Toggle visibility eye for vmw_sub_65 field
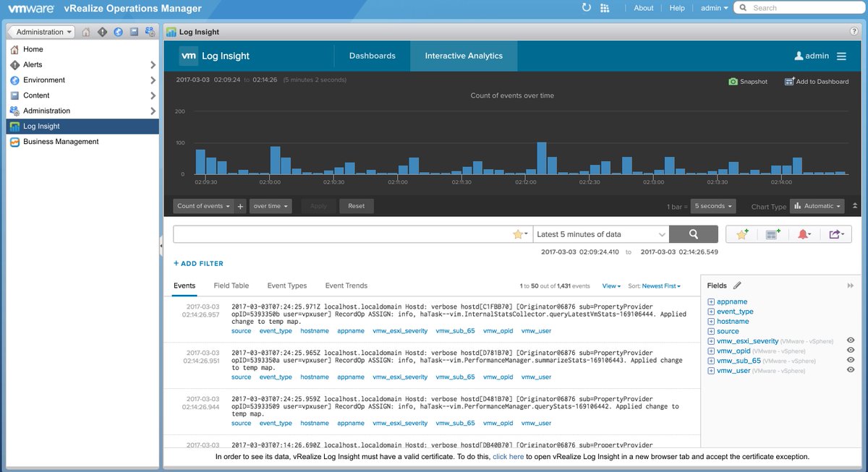 851,360
